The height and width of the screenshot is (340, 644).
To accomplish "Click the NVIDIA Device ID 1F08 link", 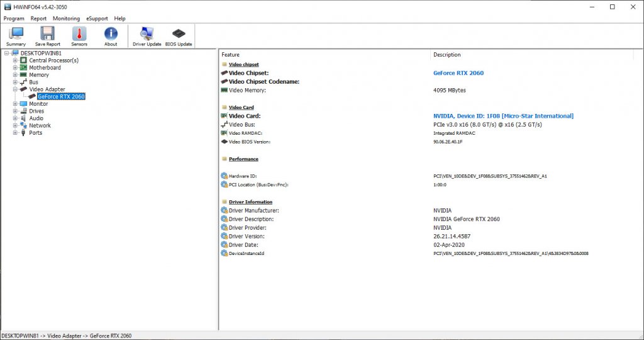I will tap(504, 116).
